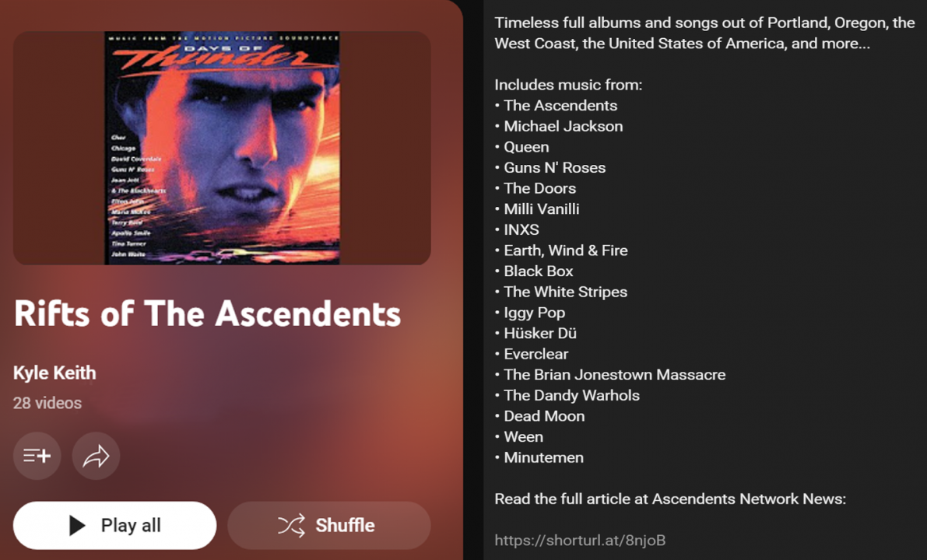Screen dimensions: 927x560
Task: Open Kyle Keith's channel
Action: [54, 373]
